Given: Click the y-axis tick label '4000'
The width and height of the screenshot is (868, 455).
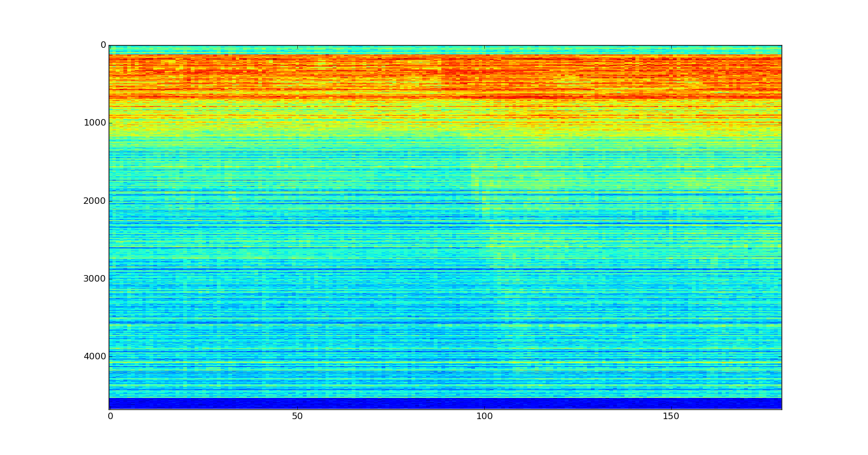Looking at the screenshot, I should pyautogui.click(x=95, y=357).
